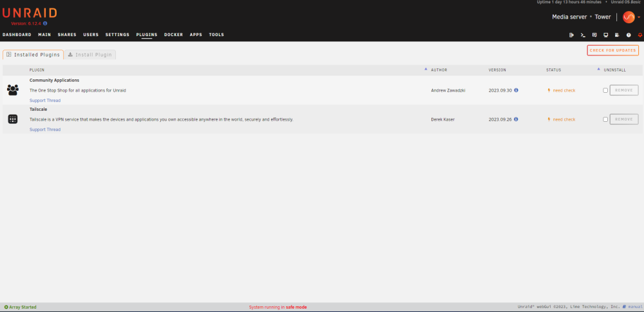Open the system info monitor icon

(x=606, y=35)
